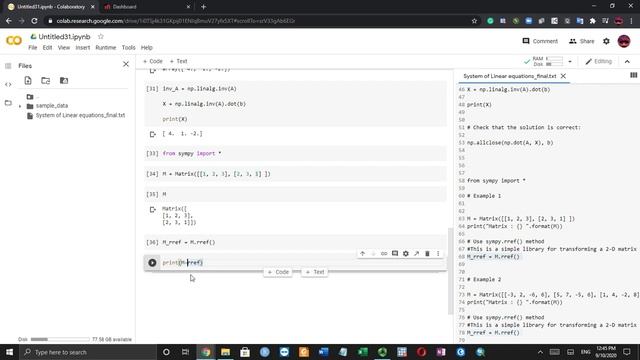Insert Text cell below selected cell

pyautogui.click(x=315, y=272)
